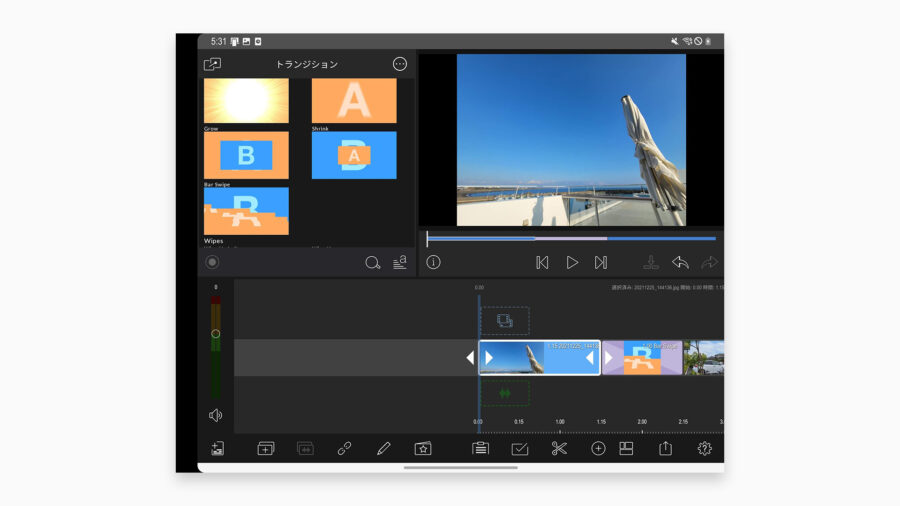Enable multi-select with the checkmark icon
Screen dimensions: 900x506
point(519,448)
